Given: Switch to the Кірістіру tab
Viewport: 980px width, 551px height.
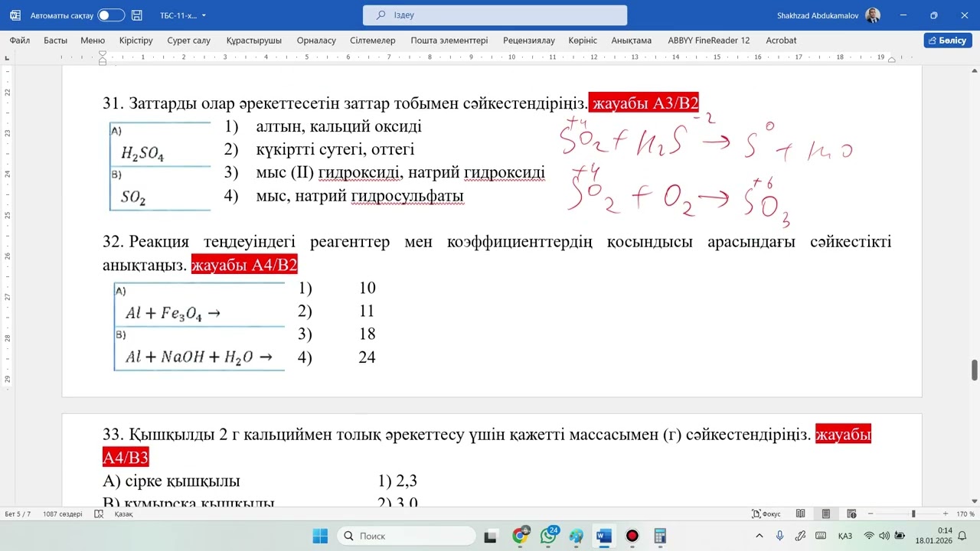Looking at the screenshot, I should pos(136,41).
